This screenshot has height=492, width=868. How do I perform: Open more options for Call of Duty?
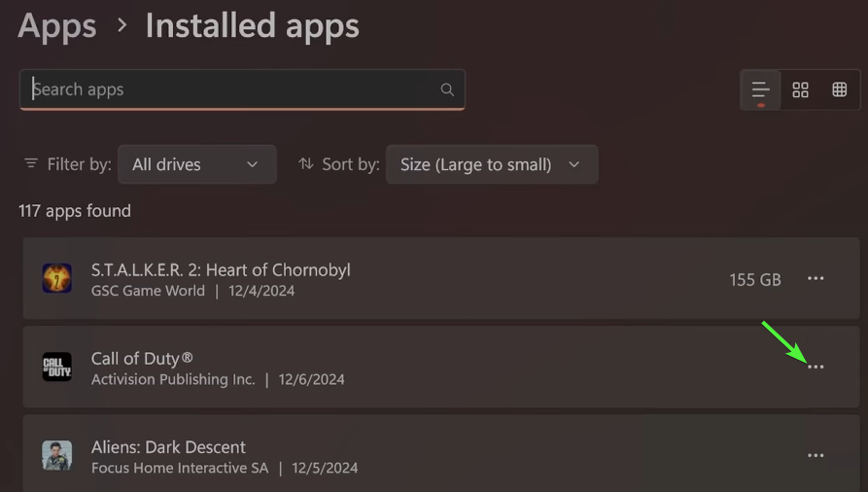816,367
